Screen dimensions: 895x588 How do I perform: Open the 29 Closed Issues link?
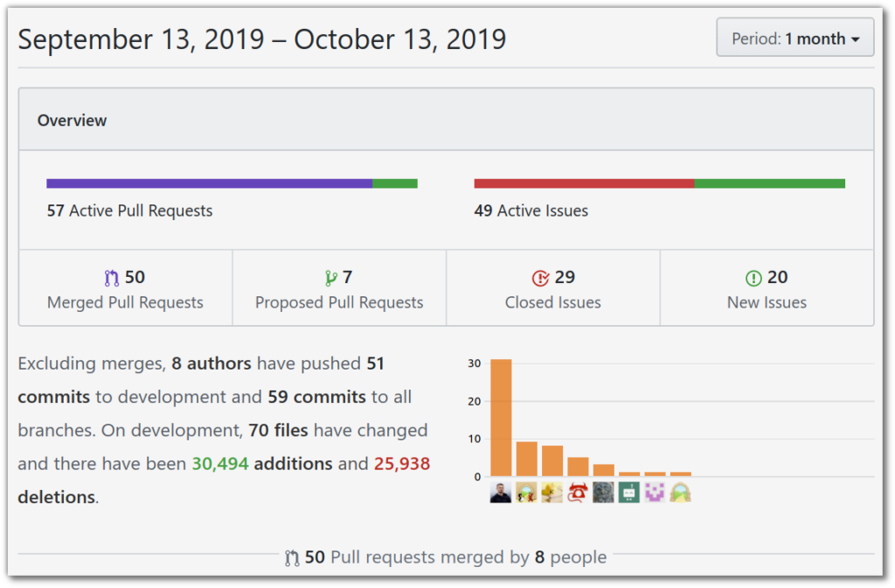(x=553, y=288)
